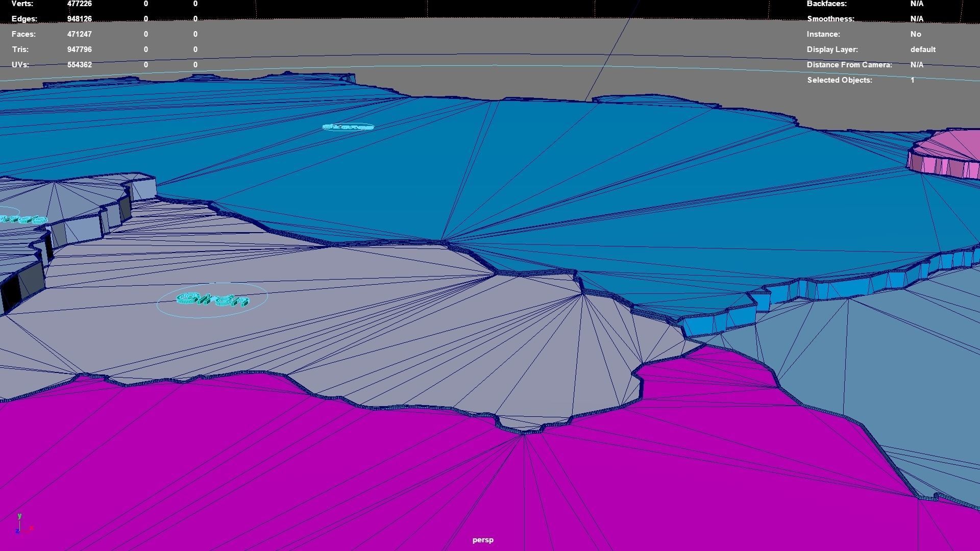
Task: Click the Backfaces HUD label
Action: click(x=826, y=4)
